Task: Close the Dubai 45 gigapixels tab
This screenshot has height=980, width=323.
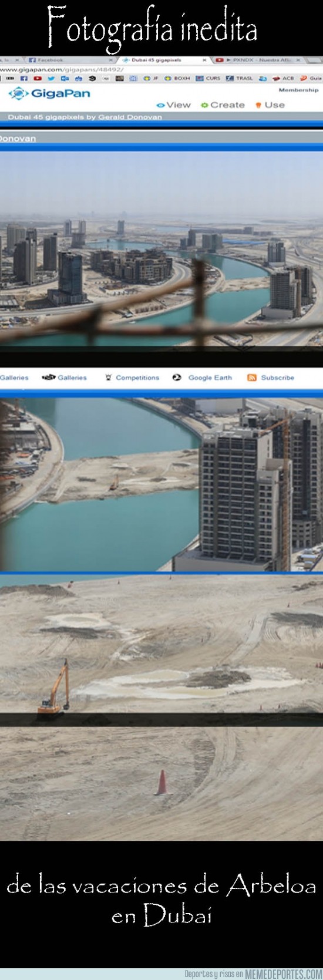Action: pos(205,60)
